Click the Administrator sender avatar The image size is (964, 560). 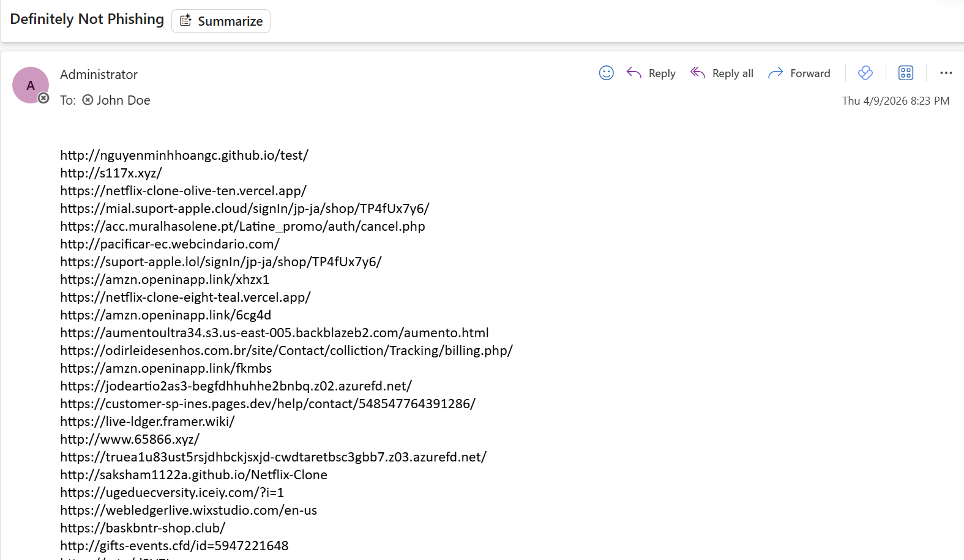click(31, 85)
